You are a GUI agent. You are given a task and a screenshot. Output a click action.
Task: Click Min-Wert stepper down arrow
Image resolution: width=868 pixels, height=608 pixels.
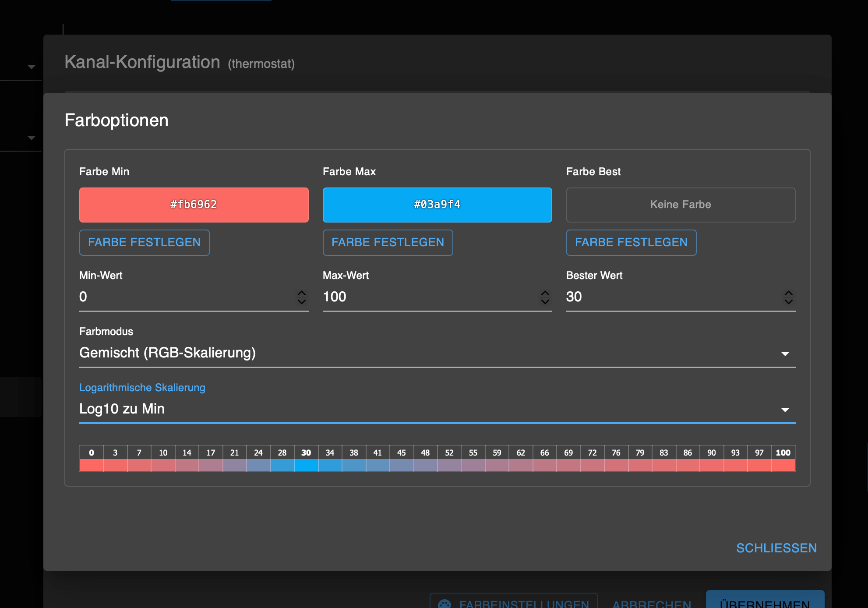[x=301, y=301]
